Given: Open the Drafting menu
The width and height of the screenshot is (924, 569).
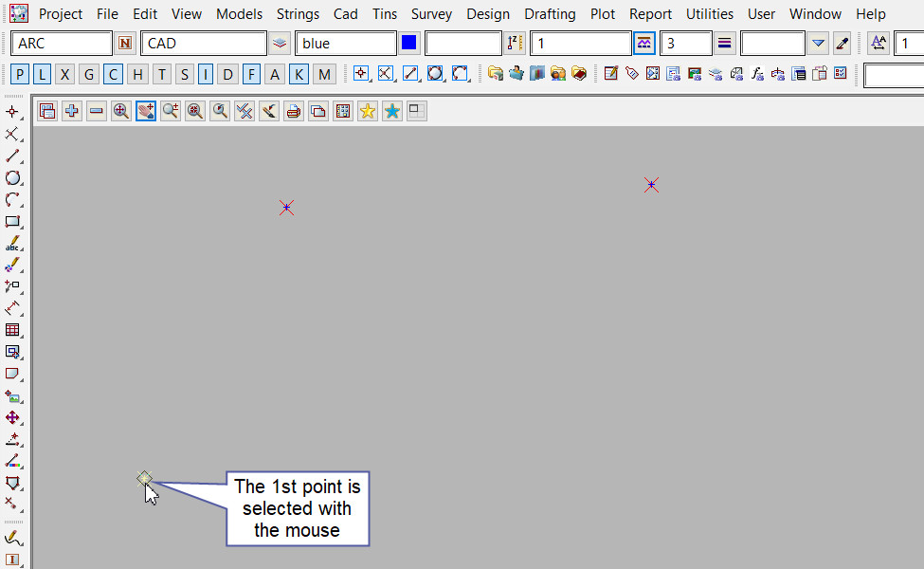Looking at the screenshot, I should [x=550, y=14].
